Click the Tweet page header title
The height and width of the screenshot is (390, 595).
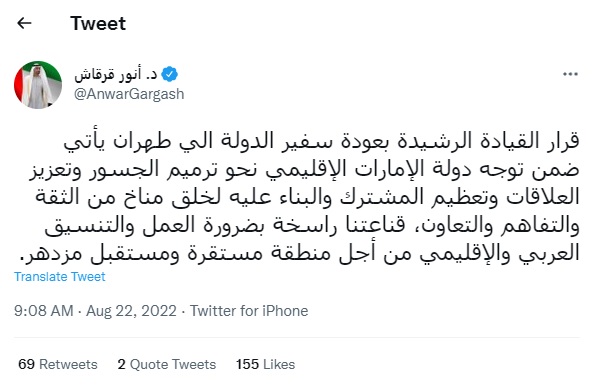coord(98,24)
